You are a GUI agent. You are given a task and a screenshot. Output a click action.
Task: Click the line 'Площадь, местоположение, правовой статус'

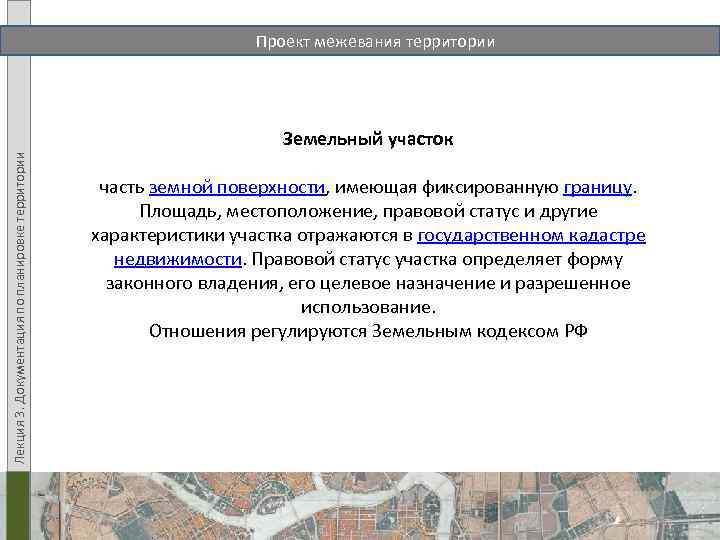368,212
